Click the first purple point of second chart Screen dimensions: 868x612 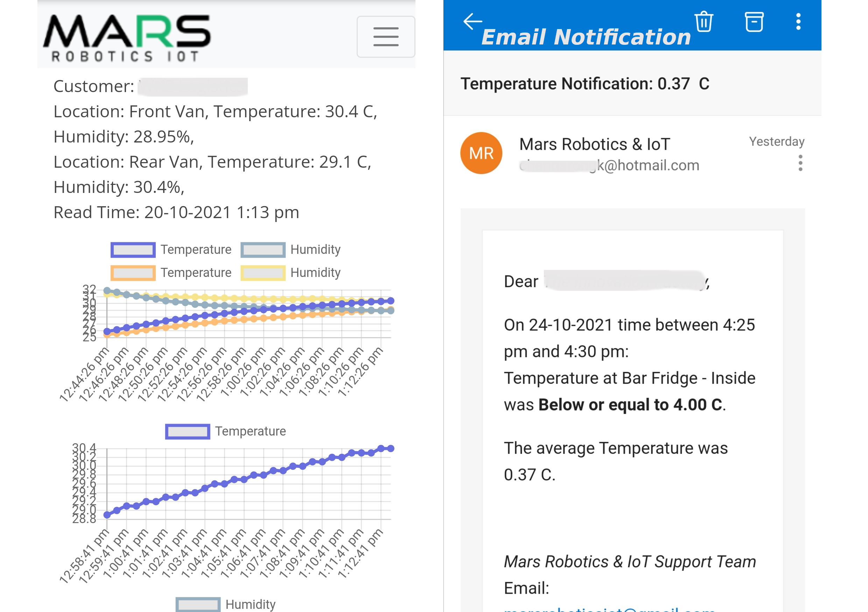pos(107,515)
